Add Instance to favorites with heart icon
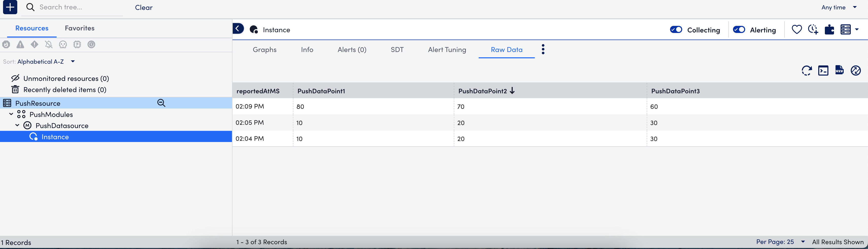Viewport: 868px width, 249px height. tap(797, 30)
